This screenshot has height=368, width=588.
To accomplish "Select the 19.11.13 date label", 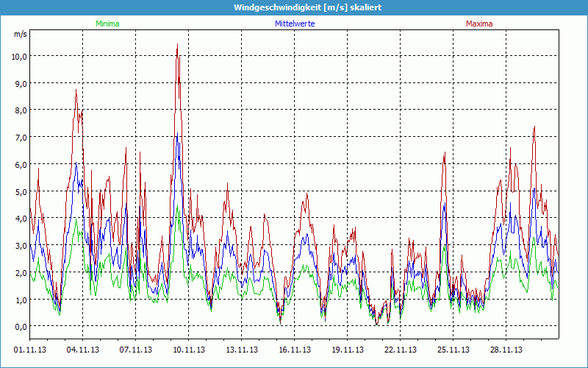I will click(348, 350).
